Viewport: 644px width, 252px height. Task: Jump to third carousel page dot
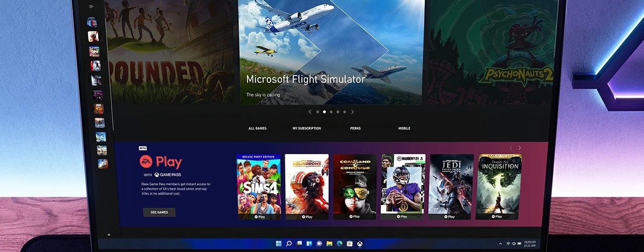pos(331,112)
